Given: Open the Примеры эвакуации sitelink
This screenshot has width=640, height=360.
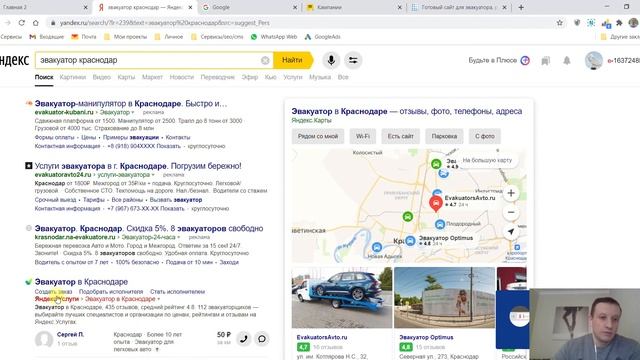Looking at the screenshot, I should coord(131,138).
